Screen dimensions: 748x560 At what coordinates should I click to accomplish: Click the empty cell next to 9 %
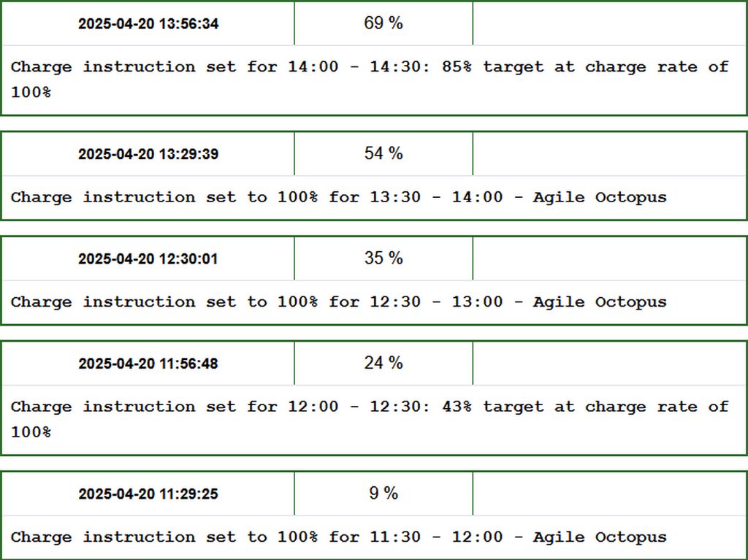pyautogui.click(x=609, y=494)
